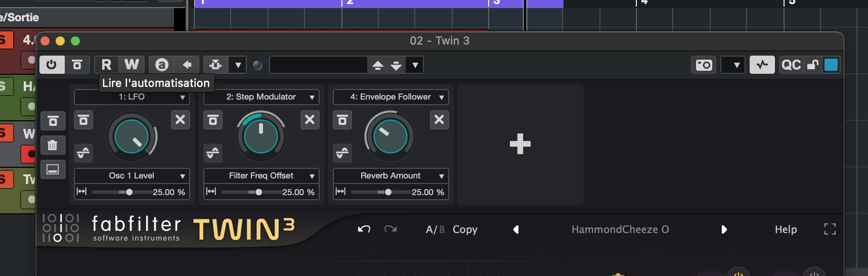Viewport: 868px width, 276px height.
Task: Enable Write automation W button
Action: 132,65
